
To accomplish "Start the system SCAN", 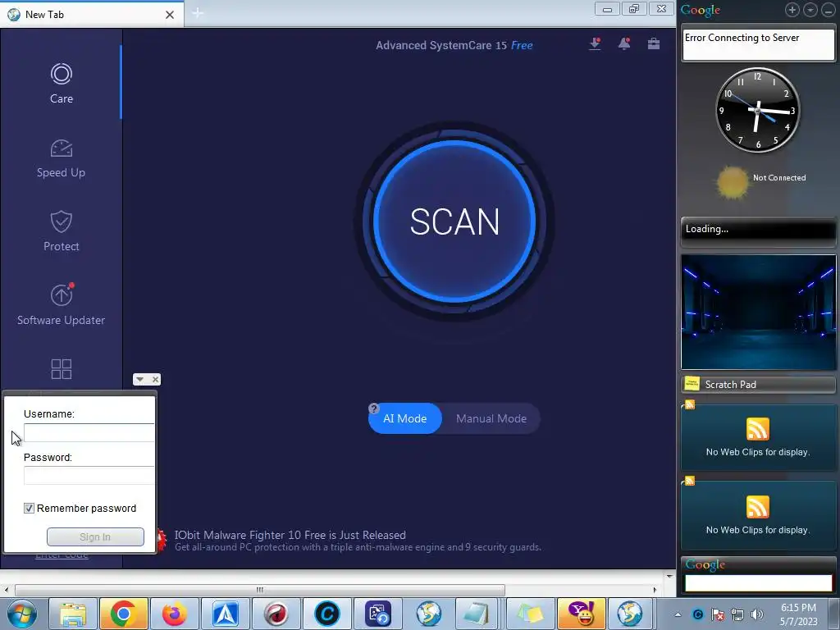I will pyautogui.click(x=454, y=221).
